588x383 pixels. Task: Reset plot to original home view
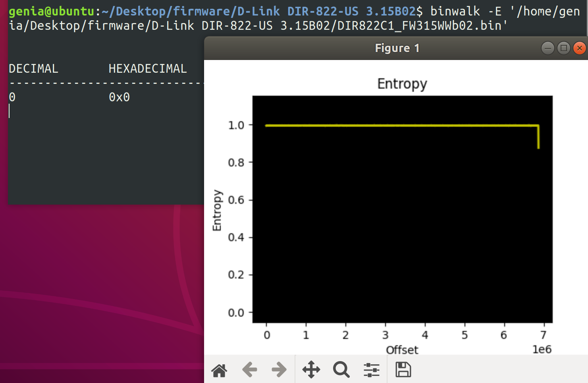point(219,370)
